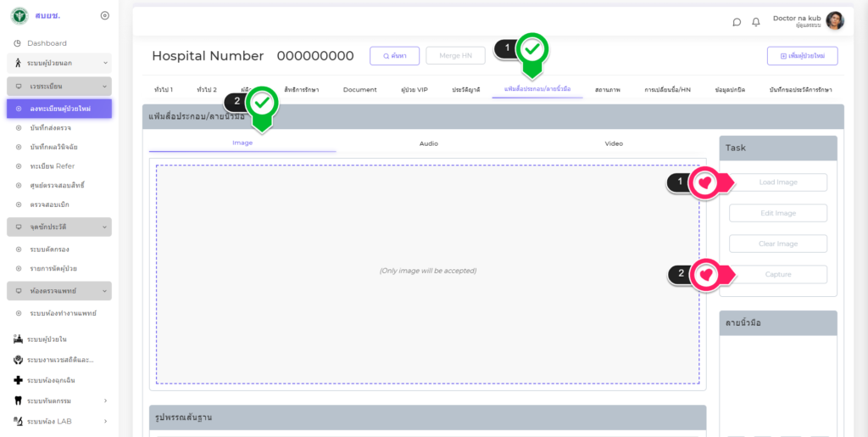Click the ค้นหา search button
Viewport: 868px width, 437px height.
394,56
